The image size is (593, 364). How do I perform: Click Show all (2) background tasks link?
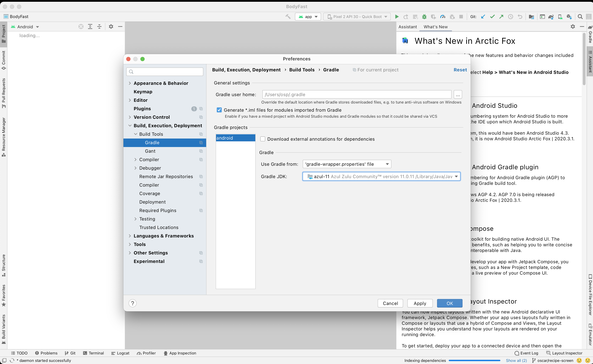(516, 360)
